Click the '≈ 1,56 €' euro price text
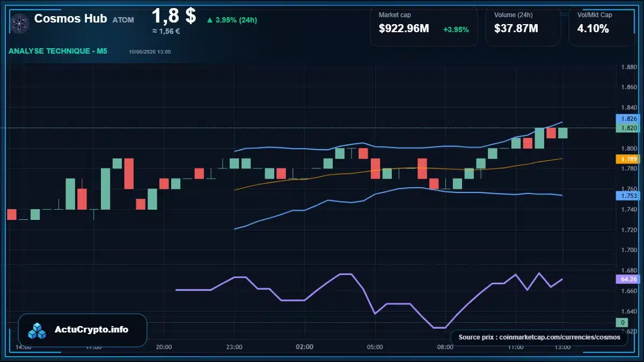 (x=166, y=31)
